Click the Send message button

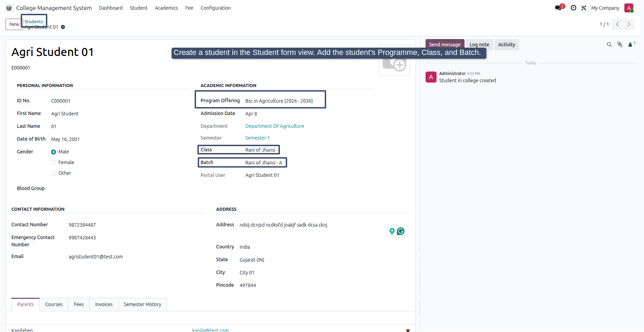tap(445, 45)
